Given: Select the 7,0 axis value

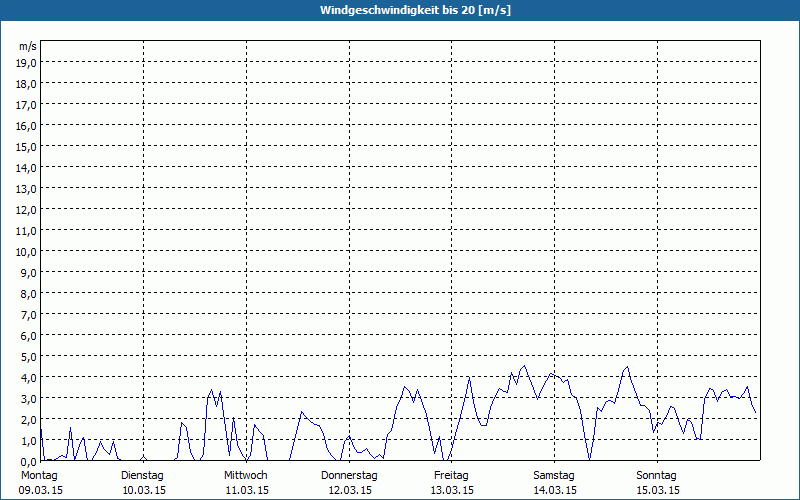Looking at the screenshot, I should [28, 315].
